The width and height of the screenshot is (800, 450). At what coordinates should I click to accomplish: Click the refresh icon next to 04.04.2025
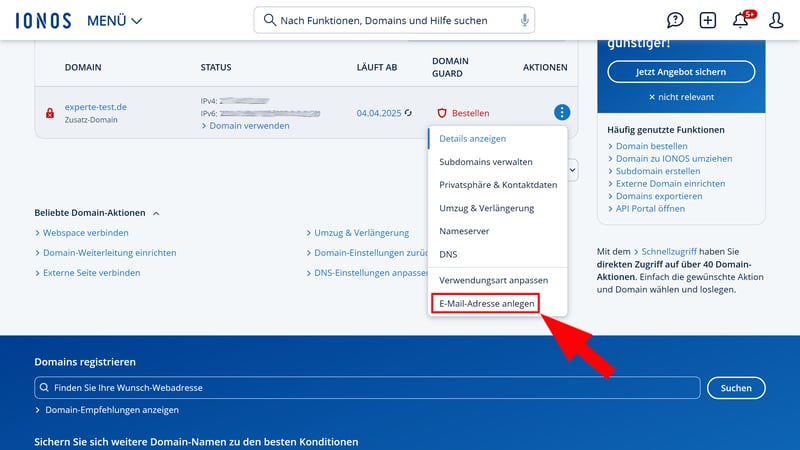pyautogui.click(x=408, y=113)
